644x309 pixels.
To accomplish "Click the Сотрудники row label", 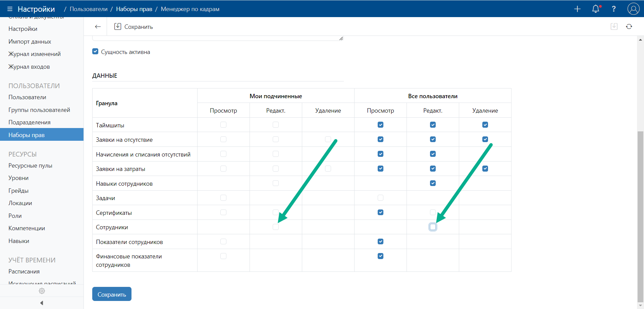I will [x=112, y=227].
